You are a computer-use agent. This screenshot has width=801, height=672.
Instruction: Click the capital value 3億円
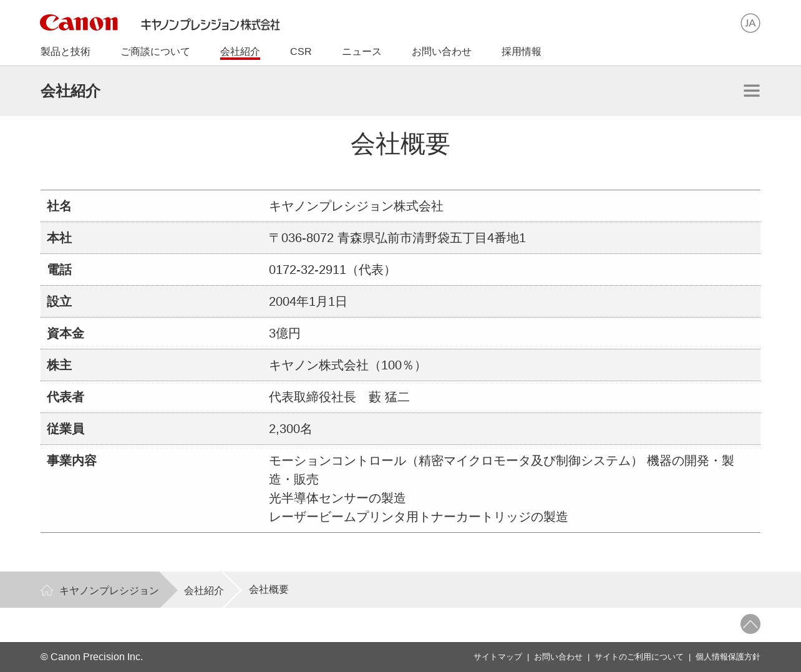[284, 333]
